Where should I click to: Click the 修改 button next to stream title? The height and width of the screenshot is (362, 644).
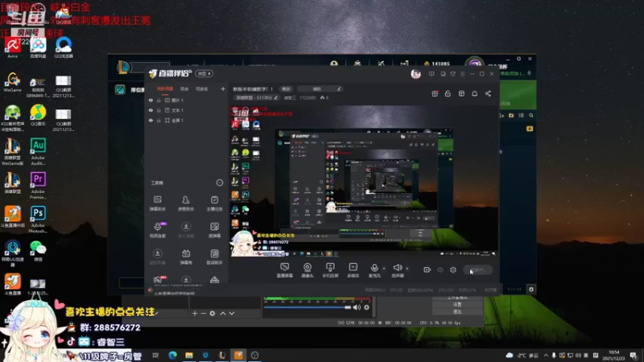[286, 88]
